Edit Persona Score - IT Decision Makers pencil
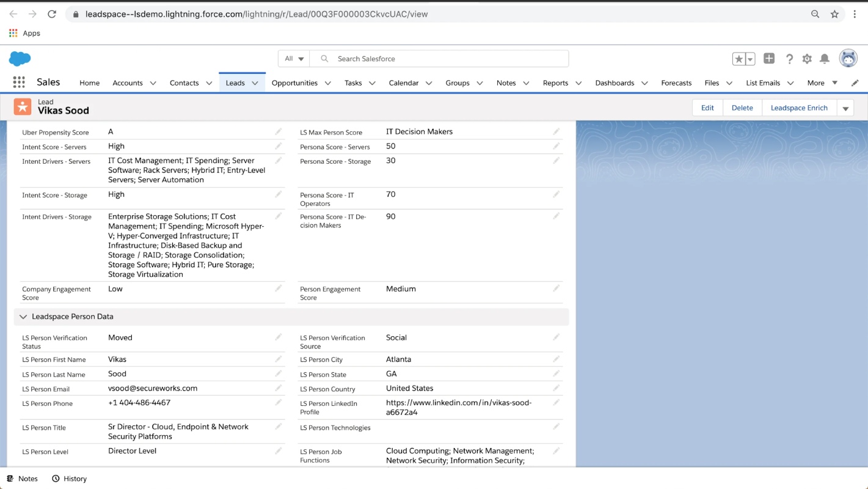Screen dimensions: 868x489 556,216
